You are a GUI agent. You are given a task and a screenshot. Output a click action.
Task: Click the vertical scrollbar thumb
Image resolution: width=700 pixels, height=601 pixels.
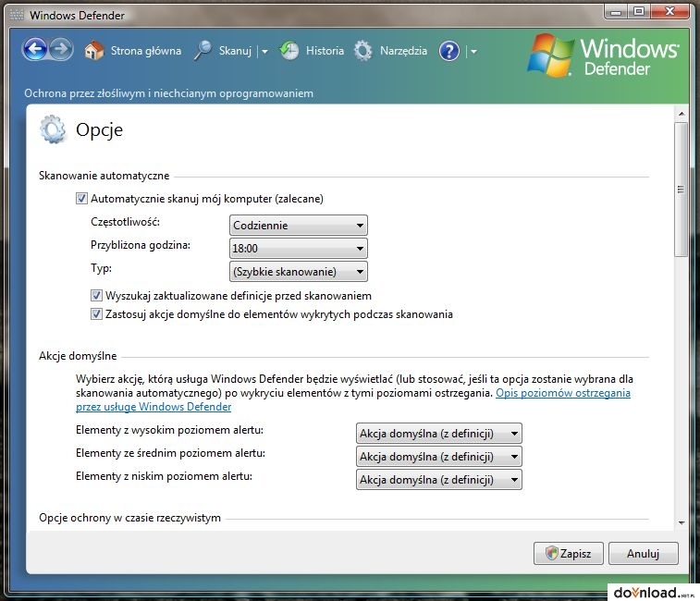[x=682, y=190]
